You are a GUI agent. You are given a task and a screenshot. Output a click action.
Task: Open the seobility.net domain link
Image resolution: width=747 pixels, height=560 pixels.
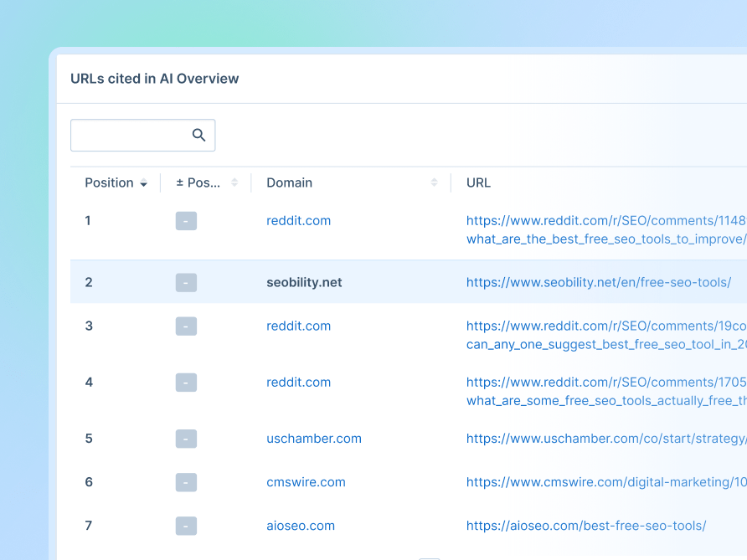(304, 282)
